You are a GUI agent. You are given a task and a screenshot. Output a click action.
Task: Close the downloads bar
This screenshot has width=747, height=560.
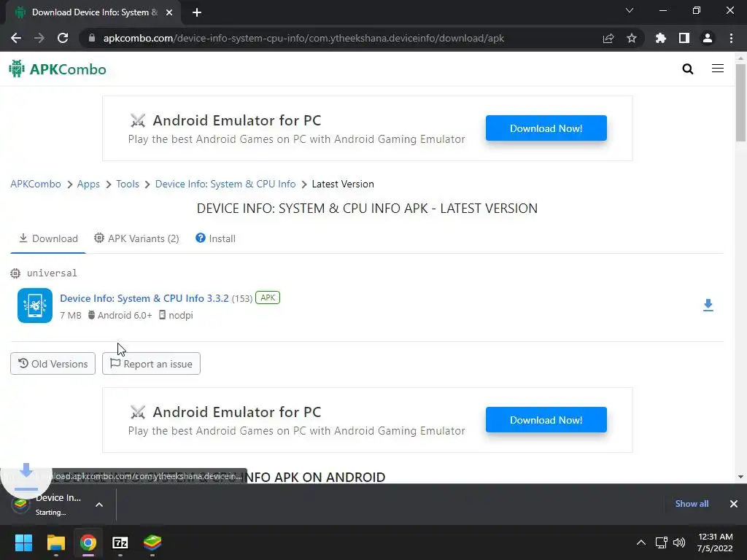[x=734, y=504]
